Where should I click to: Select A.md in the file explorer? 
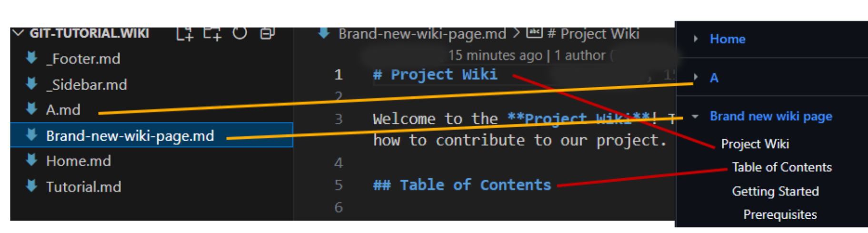coord(63,110)
